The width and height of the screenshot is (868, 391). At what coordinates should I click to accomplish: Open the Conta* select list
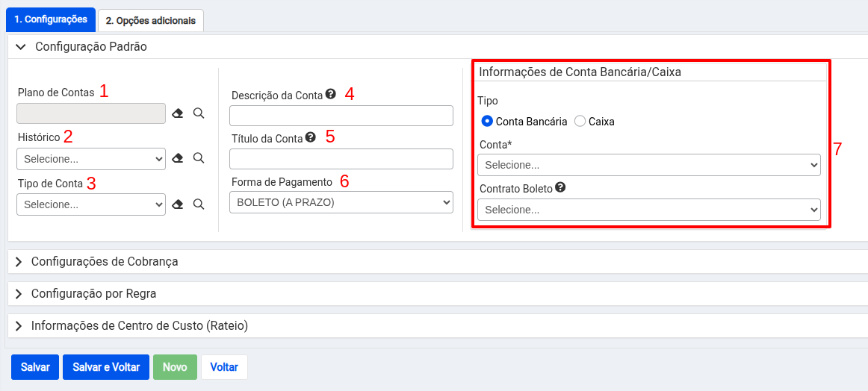(x=649, y=165)
